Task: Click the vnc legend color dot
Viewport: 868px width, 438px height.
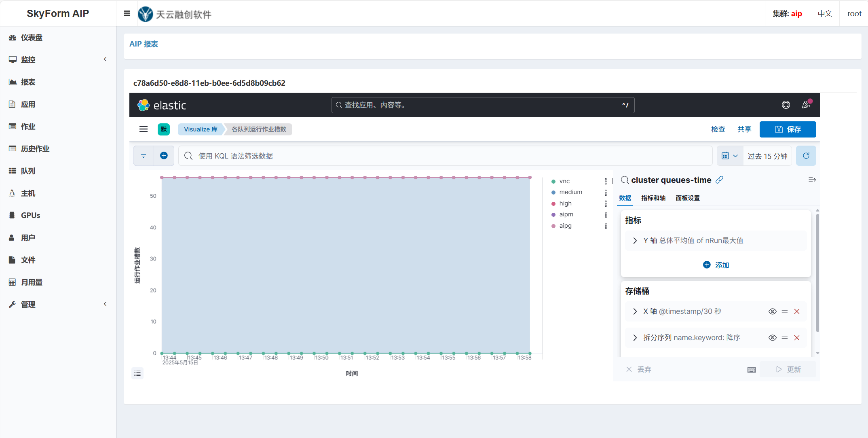Action: point(553,181)
